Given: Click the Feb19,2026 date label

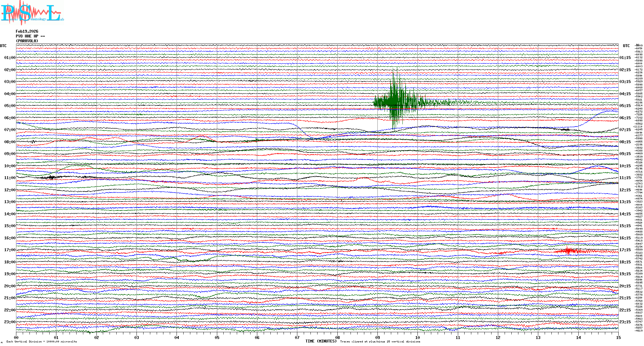Looking at the screenshot, I should click(x=27, y=31).
